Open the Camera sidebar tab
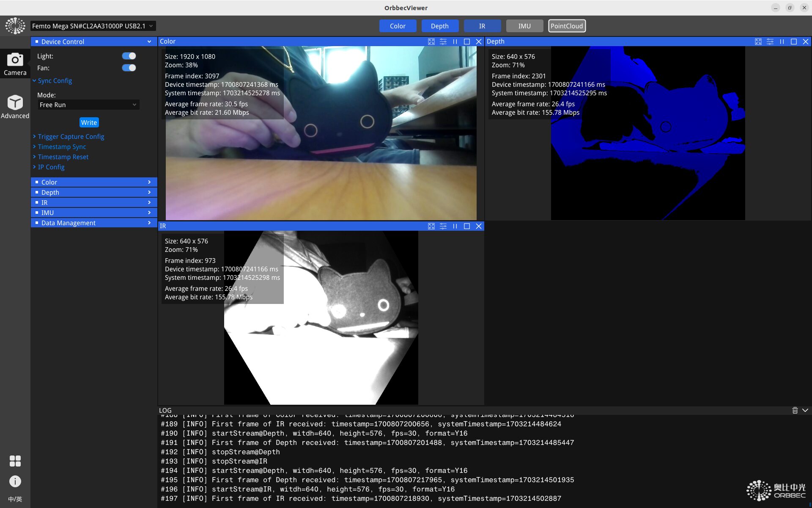Image resolution: width=812 pixels, height=508 pixels. (15, 64)
